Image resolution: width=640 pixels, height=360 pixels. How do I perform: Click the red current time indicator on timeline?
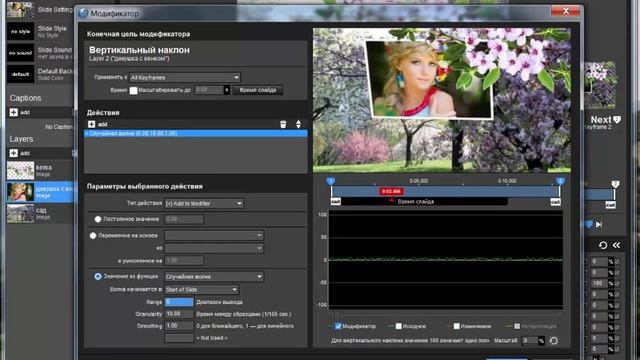pos(391,191)
